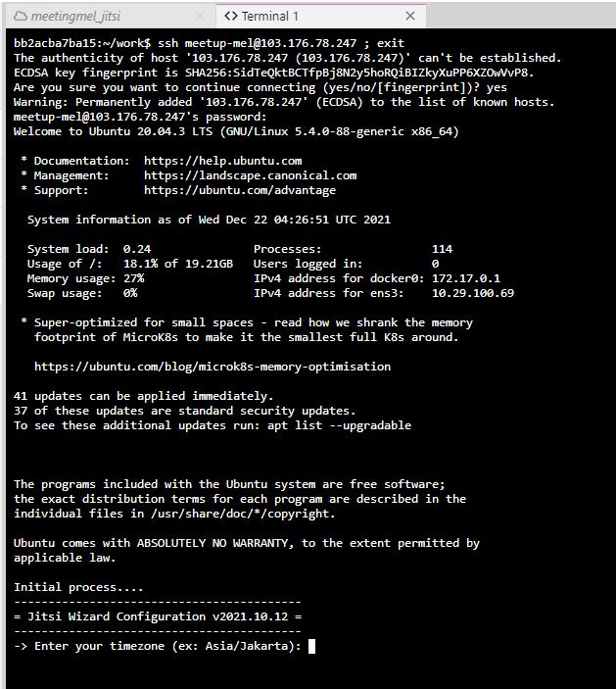Image resolution: width=616 pixels, height=689 pixels.
Task: Close the meetingmel_jitsi tab
Action: [200, 17]
